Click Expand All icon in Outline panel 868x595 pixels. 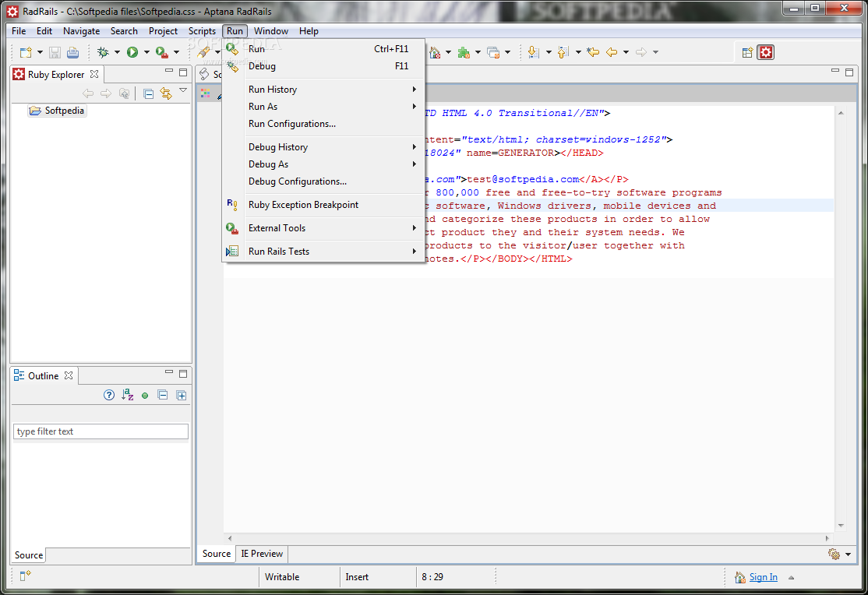[181, 395]
